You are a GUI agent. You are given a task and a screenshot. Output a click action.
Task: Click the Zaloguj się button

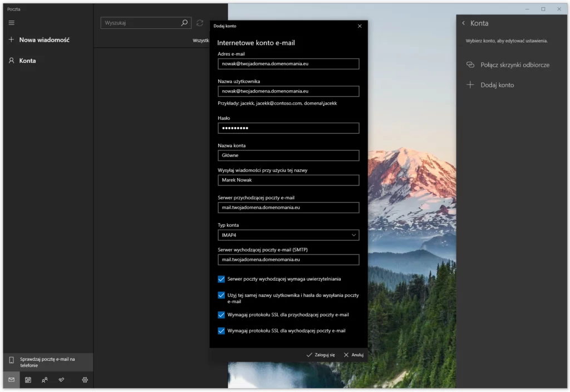point(321,355)
